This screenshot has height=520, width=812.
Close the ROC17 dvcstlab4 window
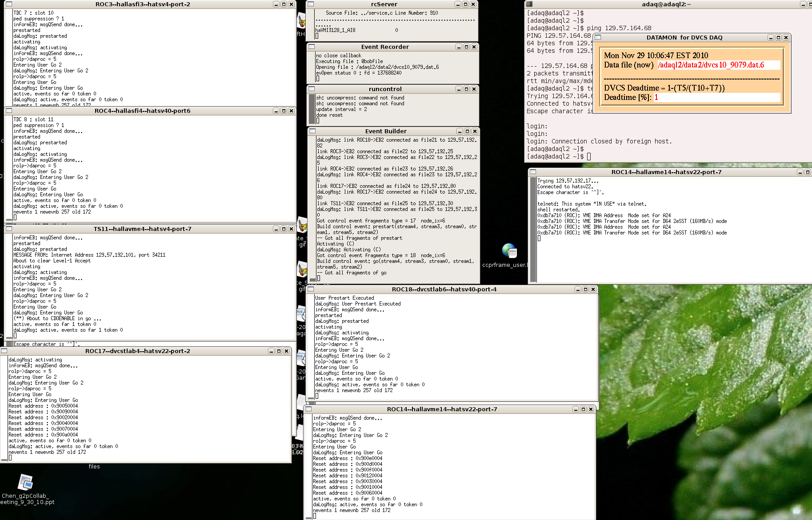pyautogui.click(x=286, y=351)
